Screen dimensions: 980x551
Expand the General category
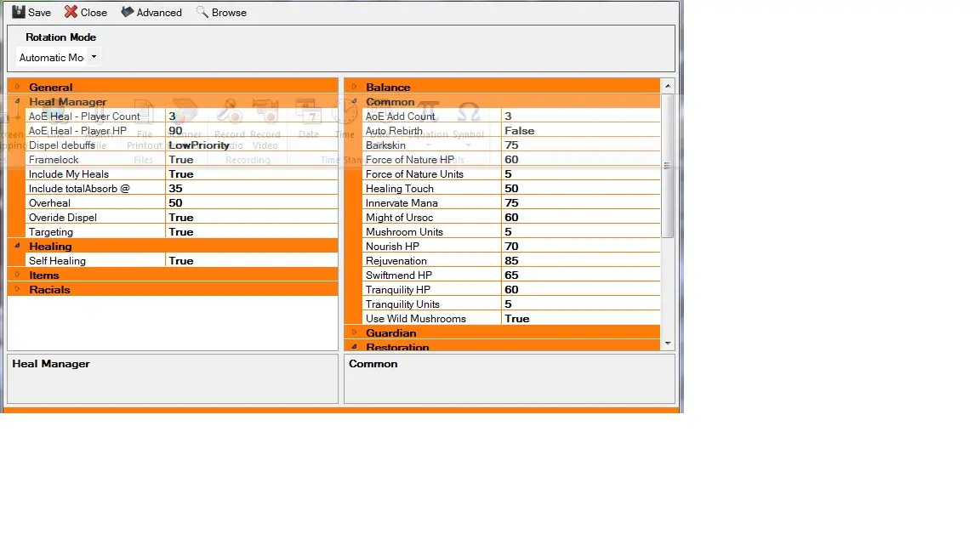tap(17, 87)
